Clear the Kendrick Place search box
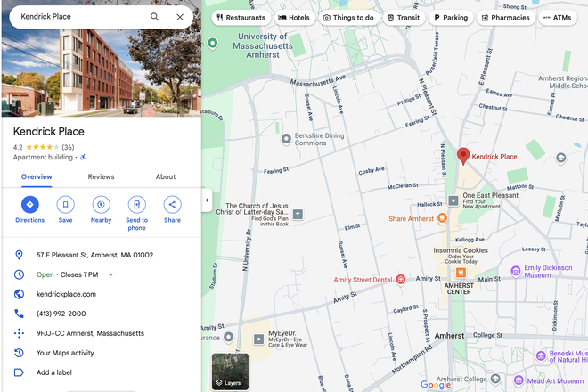 pyautogui.click(x=180, y=17)
